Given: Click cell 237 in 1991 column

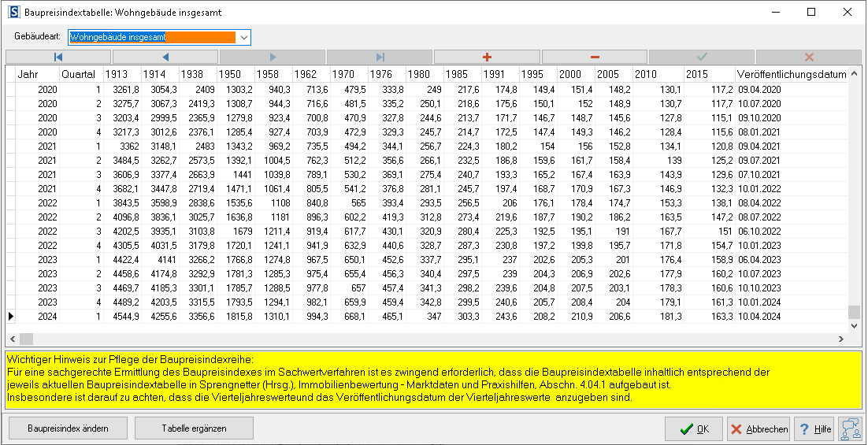Looking at the screenshot, I should tap(500, 260).
